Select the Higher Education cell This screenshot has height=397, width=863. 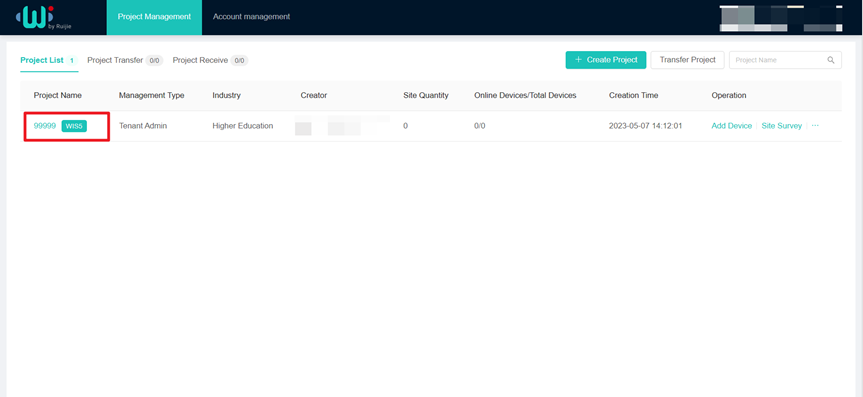(x=243, y=126)
